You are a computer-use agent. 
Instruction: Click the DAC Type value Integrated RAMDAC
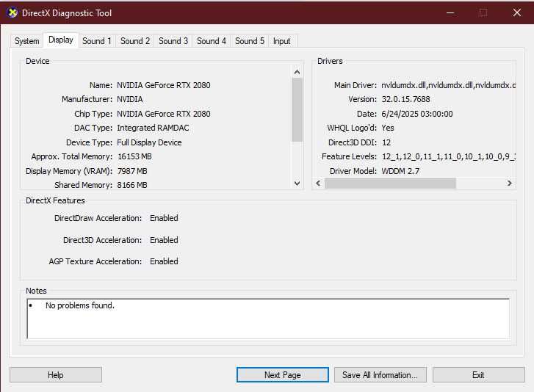tap(153, 128)
